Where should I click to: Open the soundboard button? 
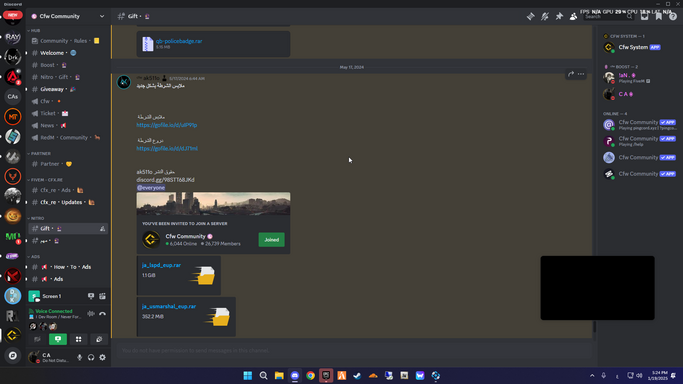99,339
